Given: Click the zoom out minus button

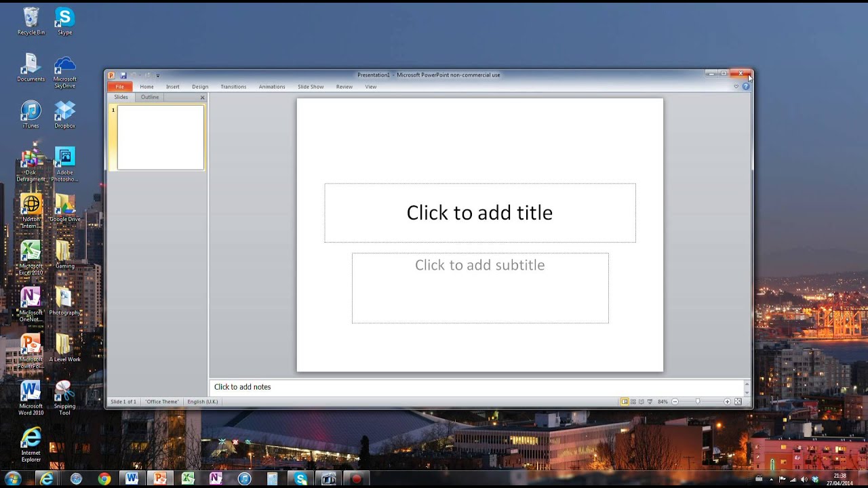Looking at the screenshot, I should (x=675, y=402).
